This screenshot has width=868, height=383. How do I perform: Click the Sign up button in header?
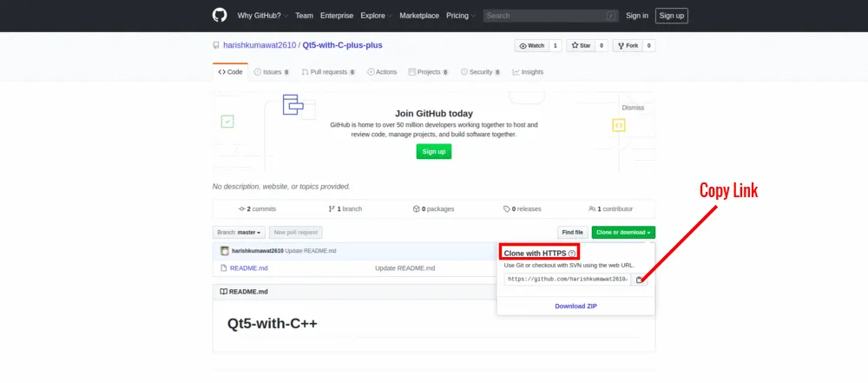(672, 16)
